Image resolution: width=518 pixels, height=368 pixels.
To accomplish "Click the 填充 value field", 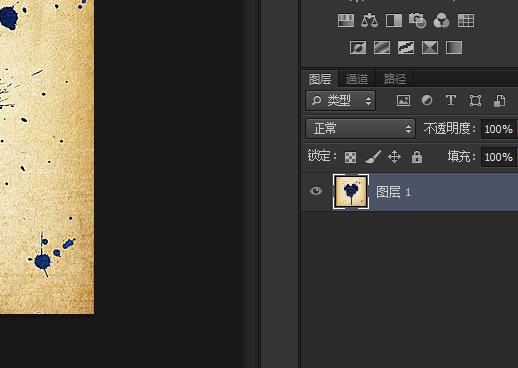I will tap(499, 157).
